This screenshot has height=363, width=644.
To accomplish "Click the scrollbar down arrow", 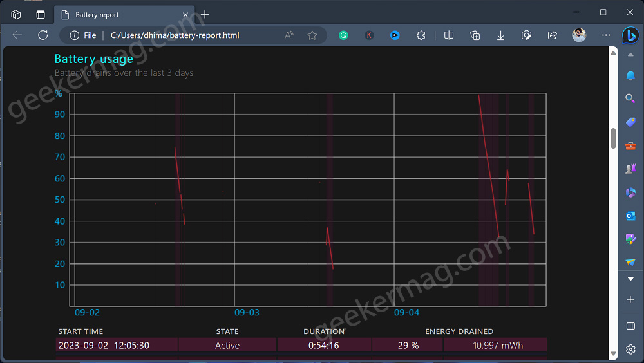I will click(x=613, y=353).
